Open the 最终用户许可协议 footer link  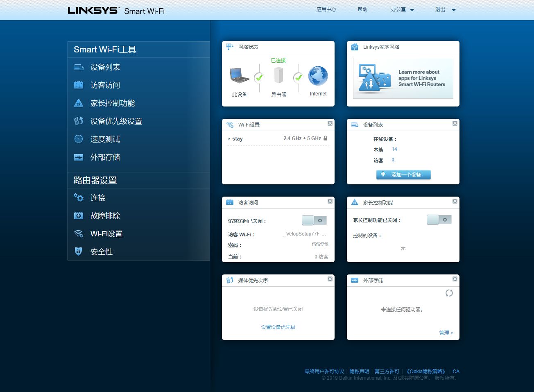(324, 372)
